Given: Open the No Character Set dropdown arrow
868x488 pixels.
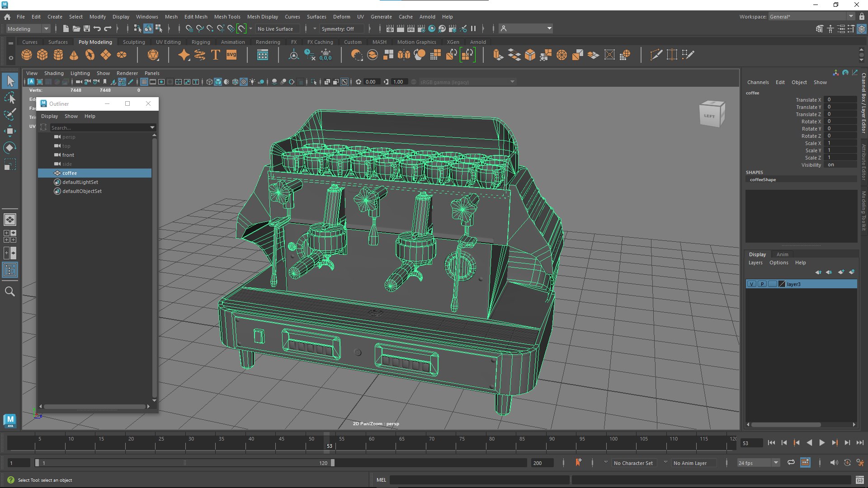Looking at the screenshot, I should [606, 463].
